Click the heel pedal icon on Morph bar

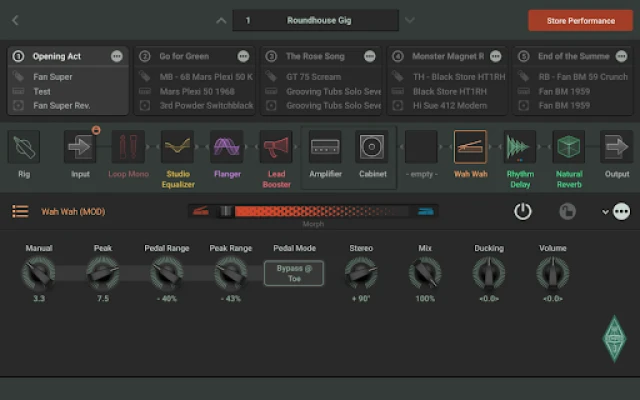[201, 211]
